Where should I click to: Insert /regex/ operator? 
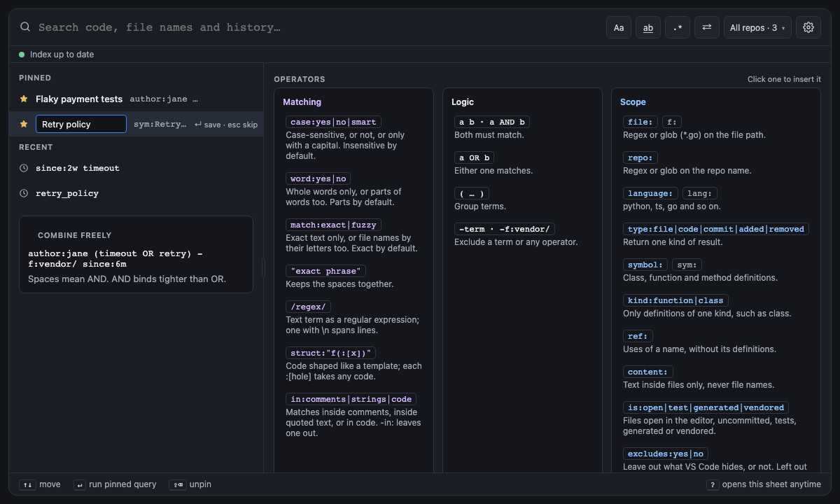click(x=308, y=307)
